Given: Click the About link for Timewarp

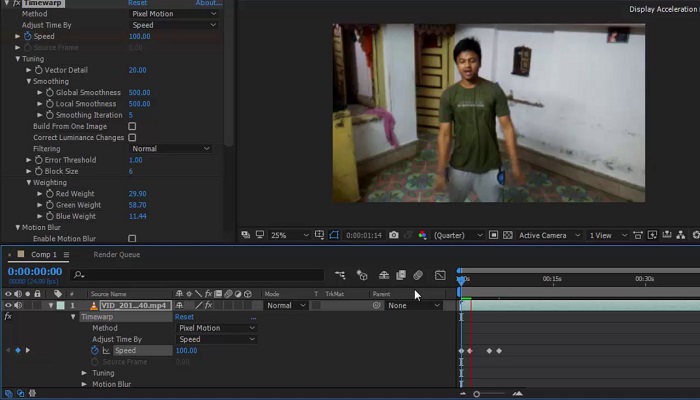Looking at the screenshot, I should tap(208, 3).
